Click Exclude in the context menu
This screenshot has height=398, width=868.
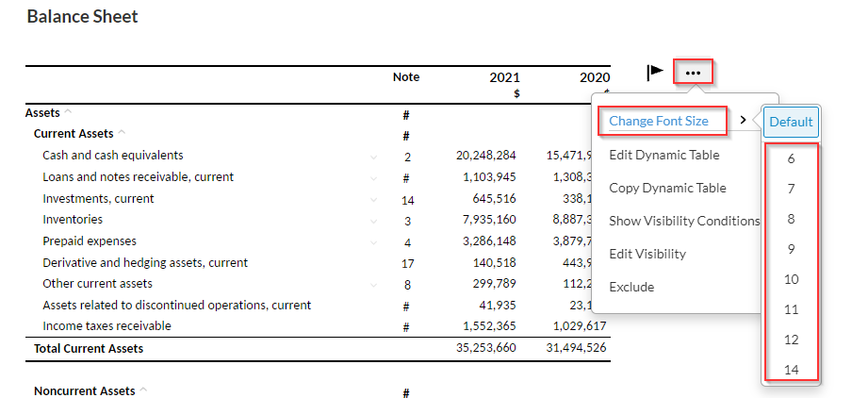tap(631, 287)
